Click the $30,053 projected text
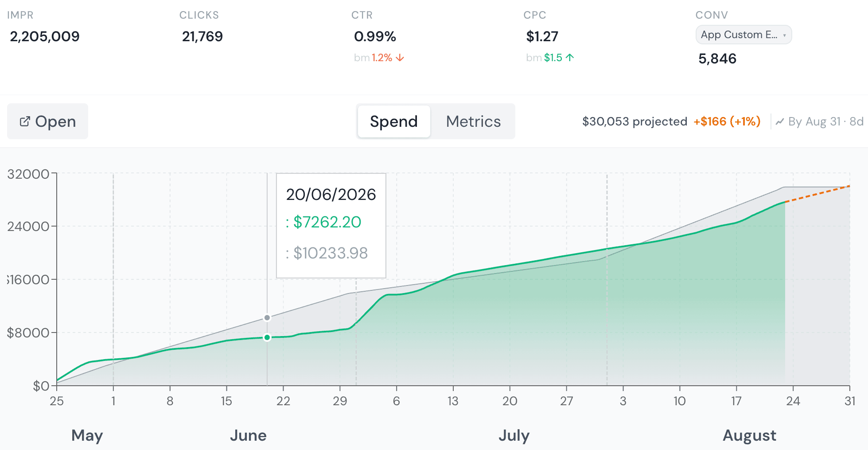This screenshot has height=450, width=868. coord(634,121)
